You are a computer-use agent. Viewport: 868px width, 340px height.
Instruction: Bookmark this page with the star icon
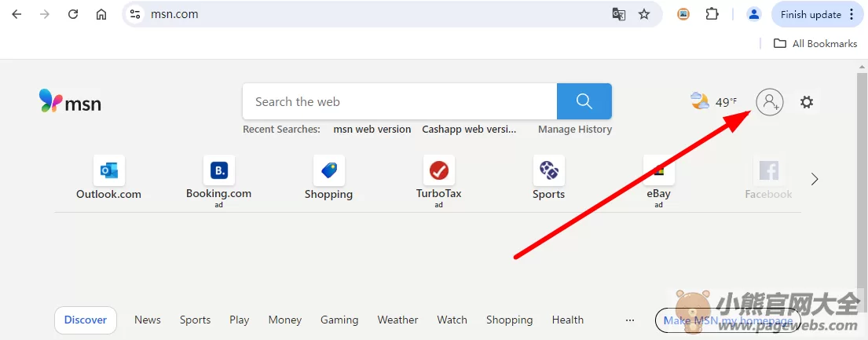(x=644, y=14)
